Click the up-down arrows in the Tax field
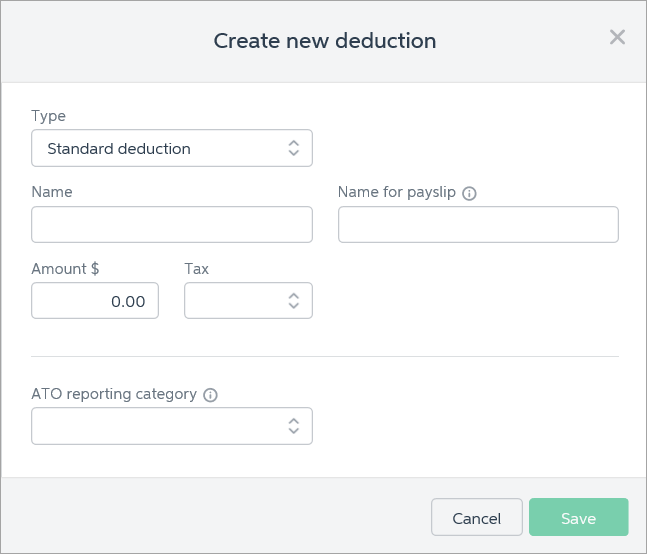The width and height of the screenshot is (647, 554). 293,301
